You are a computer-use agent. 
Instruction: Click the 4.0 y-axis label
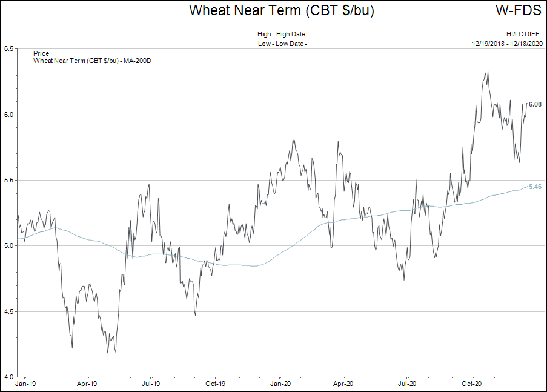(9, 377)
